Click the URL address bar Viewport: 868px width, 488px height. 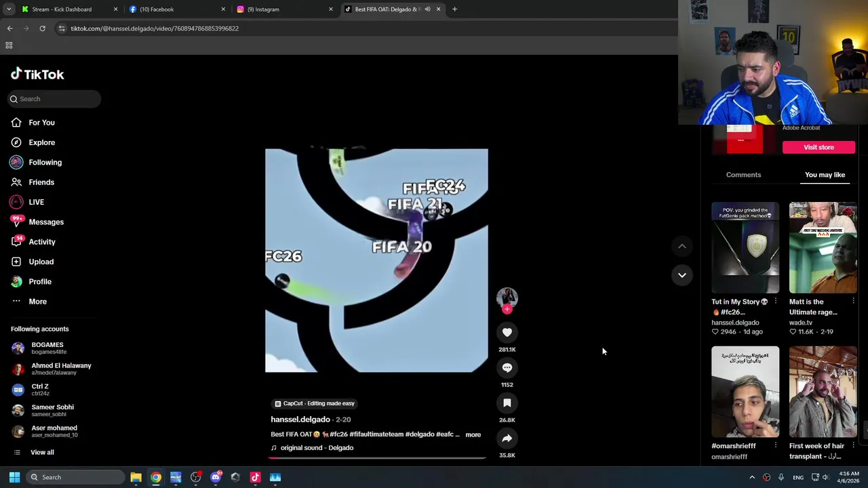coord(366,28)
